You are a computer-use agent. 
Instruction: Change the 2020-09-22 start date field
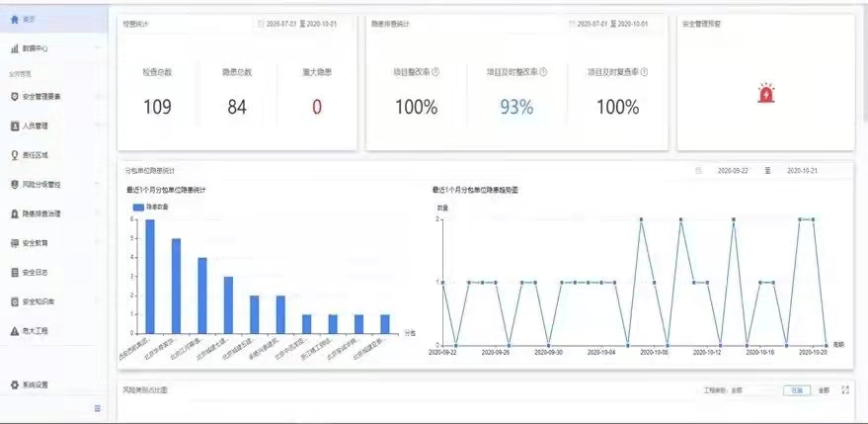click(x=733, y=171)
